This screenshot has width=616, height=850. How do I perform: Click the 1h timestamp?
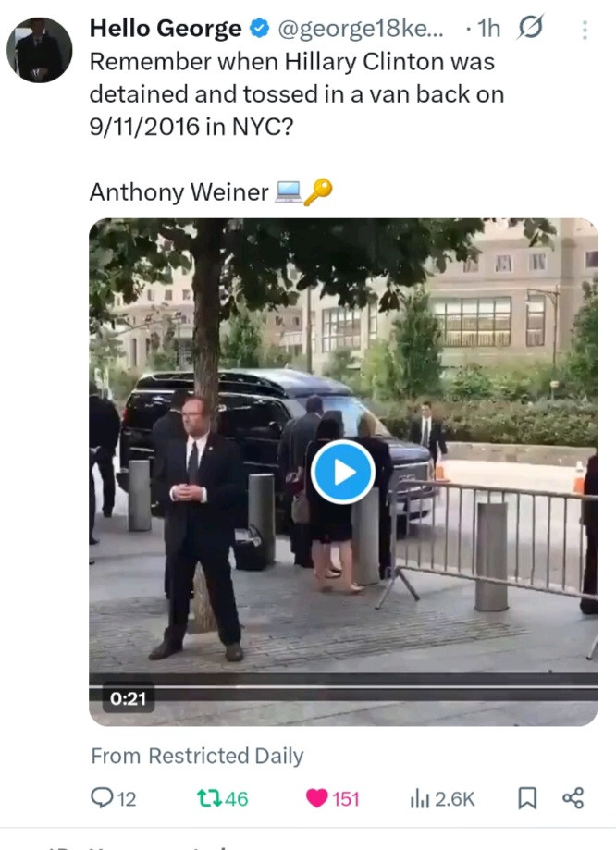489,28
